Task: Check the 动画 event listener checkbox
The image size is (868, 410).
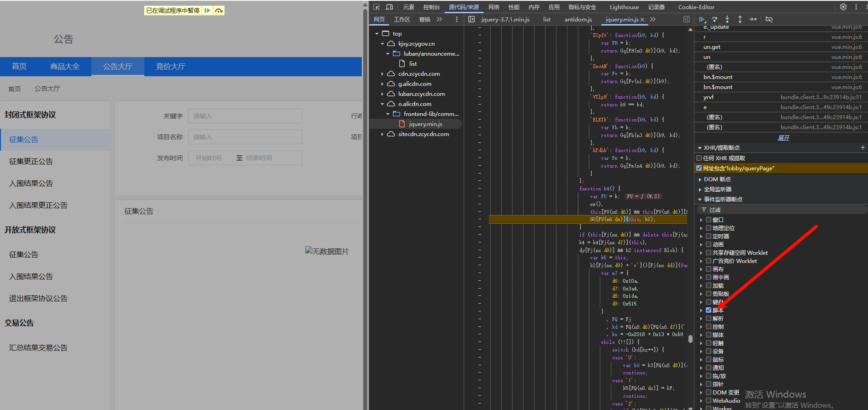Action: click(709, 244)
